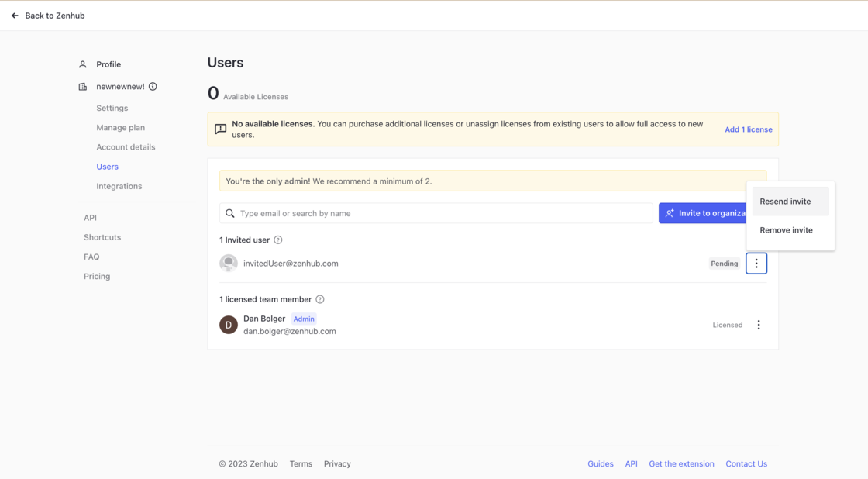Click the Pending status badge
The height and width of the screenshot is (479, 868).
[x=724, y=264]
